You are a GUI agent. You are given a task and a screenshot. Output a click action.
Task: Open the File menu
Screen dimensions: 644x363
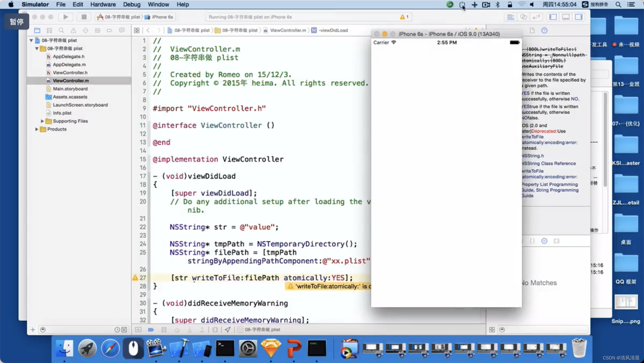[x=61, y=5]
